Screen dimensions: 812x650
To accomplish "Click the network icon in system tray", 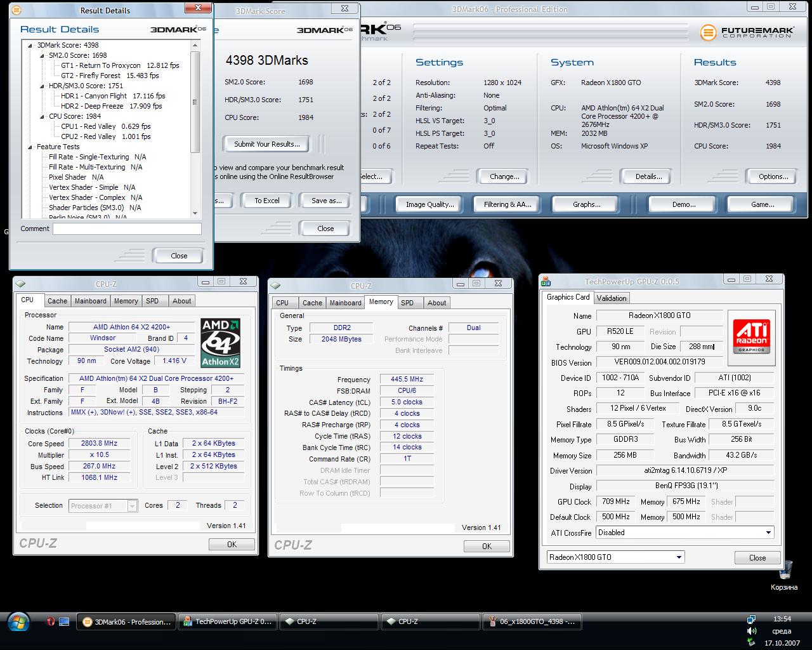I will (752, 619).
